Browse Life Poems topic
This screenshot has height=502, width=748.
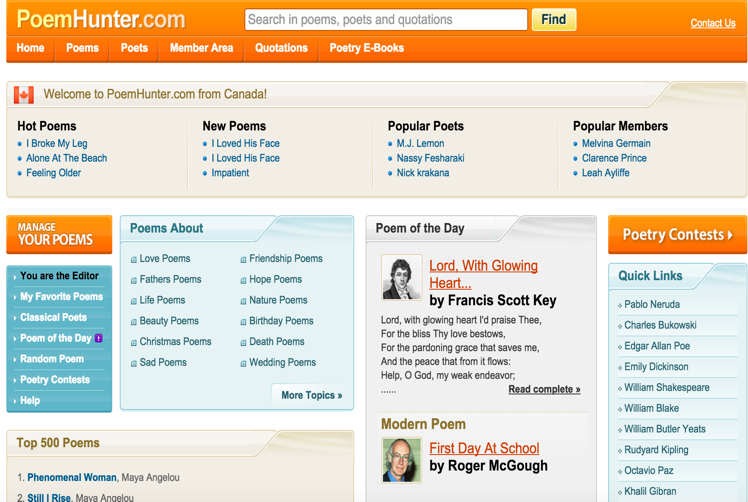[x=162, y=300]
